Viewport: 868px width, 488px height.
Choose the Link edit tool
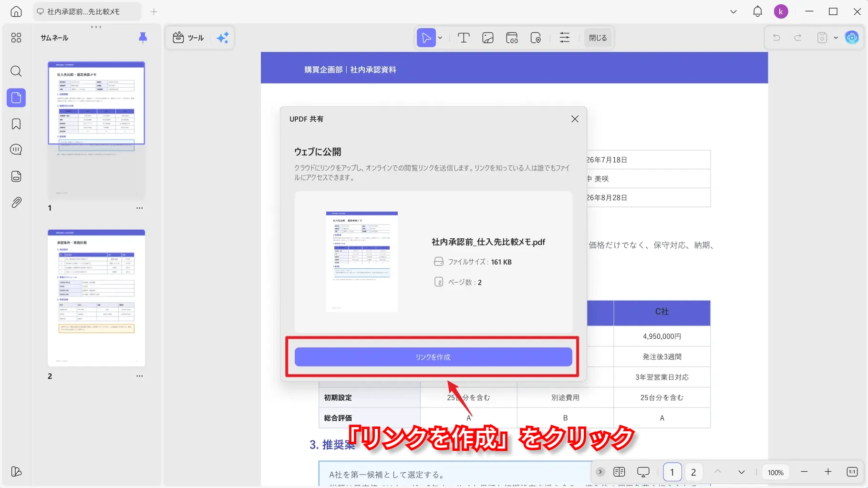512,38
